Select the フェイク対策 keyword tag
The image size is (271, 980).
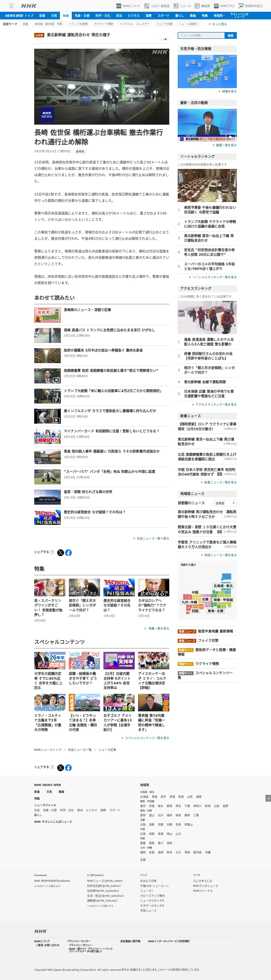coord(164,24)
